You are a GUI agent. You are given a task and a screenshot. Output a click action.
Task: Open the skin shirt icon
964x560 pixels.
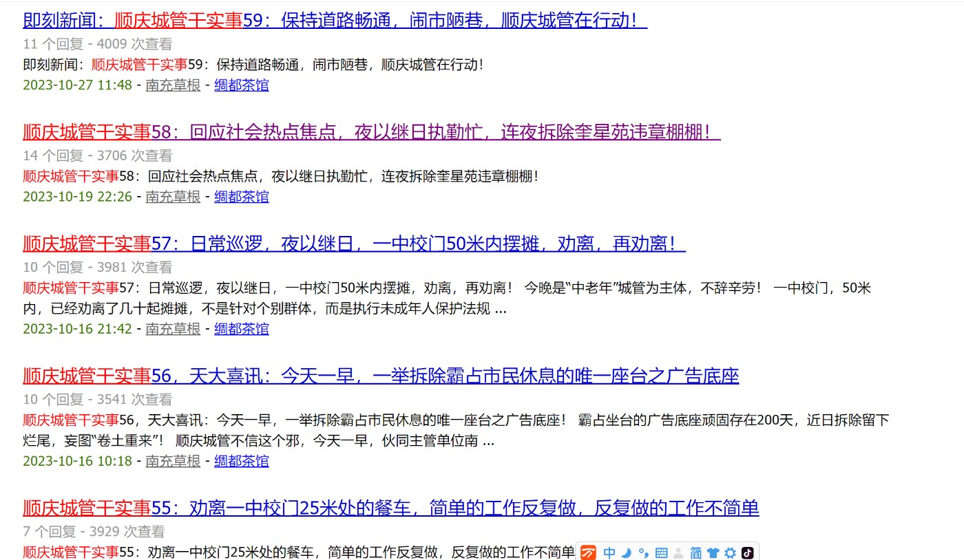click(x=713, y=552)
